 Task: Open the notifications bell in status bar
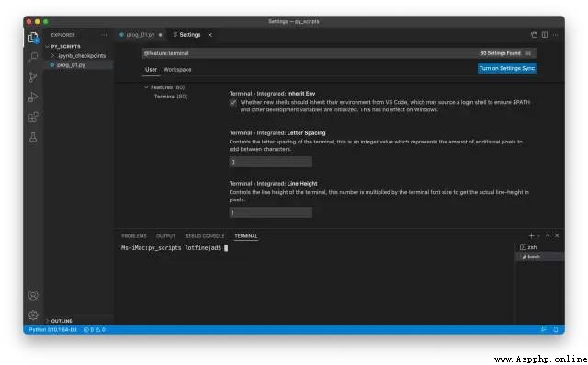[x=556, y=329]
